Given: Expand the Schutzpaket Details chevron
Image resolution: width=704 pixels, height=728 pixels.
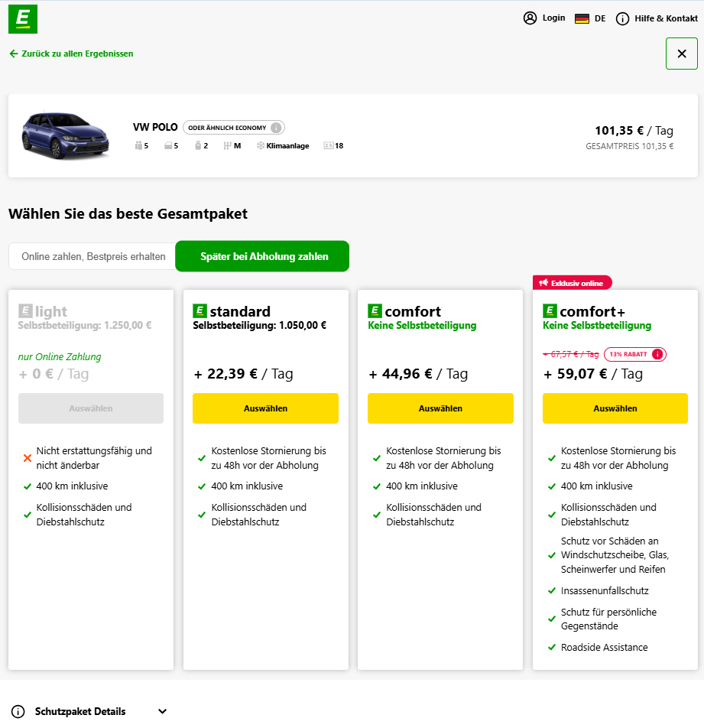Looking at the screenshot, I should click(162, 711).
